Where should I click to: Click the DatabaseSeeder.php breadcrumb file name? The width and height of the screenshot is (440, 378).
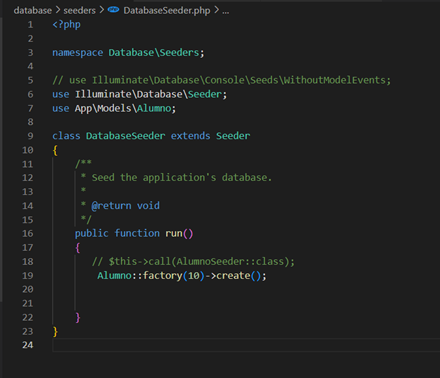tap(167, 11)
